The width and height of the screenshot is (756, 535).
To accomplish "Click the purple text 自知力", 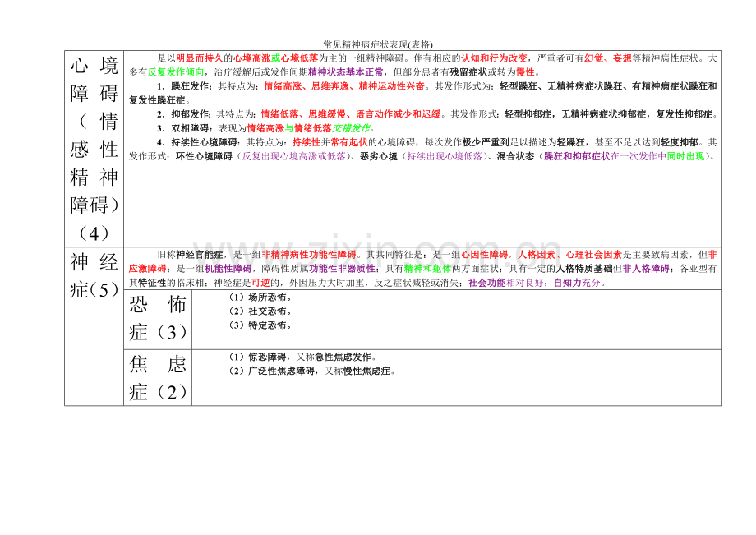I will (x=568, y=283).
